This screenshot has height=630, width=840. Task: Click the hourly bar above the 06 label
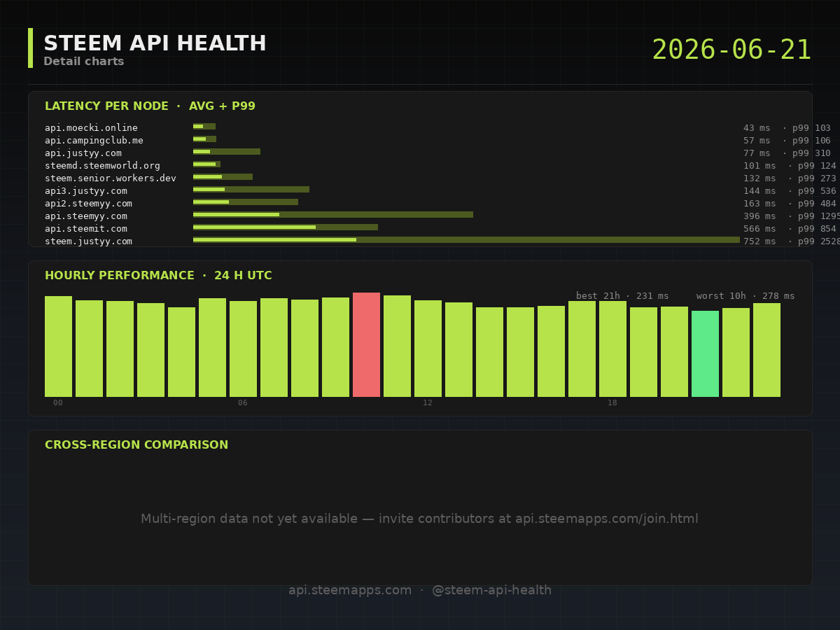click(x=243, y=349)
